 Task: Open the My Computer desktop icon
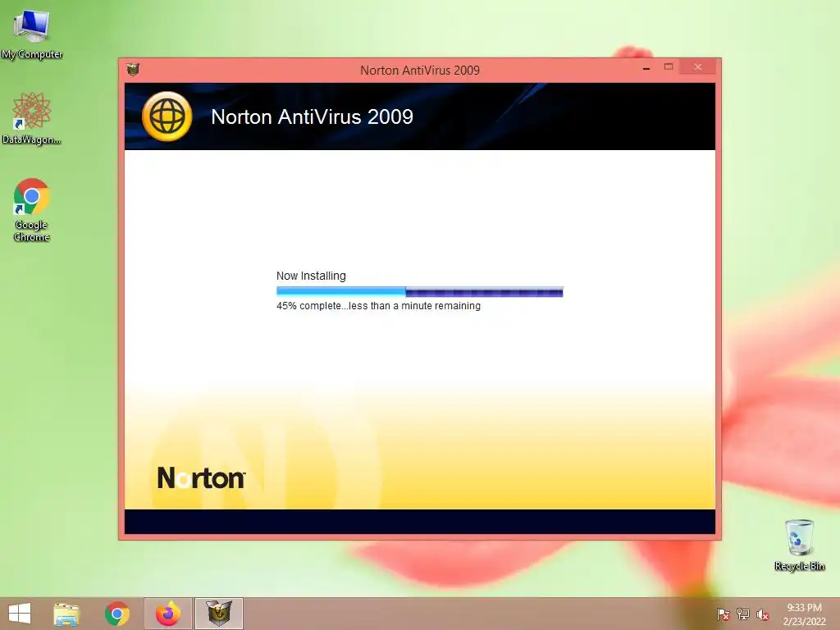pyautogui.click(x=32, y=34)
